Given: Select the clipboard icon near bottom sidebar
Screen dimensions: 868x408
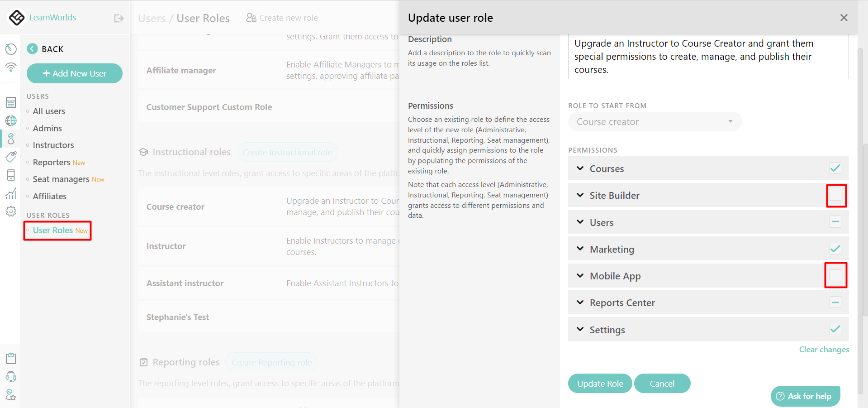Looking at the screenshot, I should 11,358.
